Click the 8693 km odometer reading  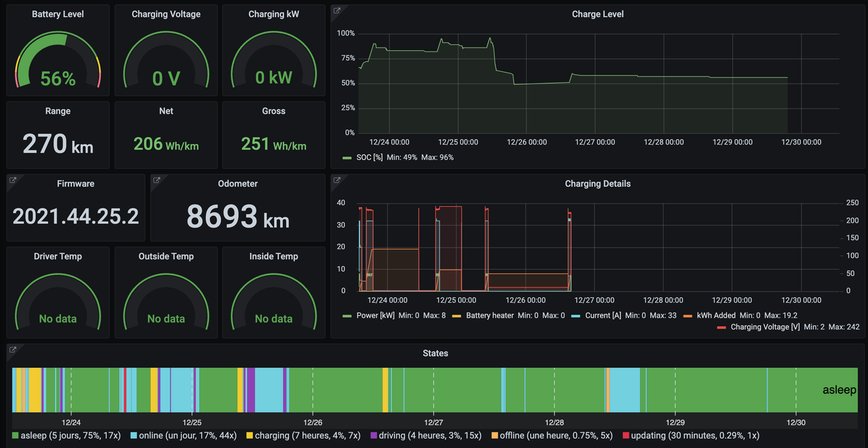click(238, 217)
